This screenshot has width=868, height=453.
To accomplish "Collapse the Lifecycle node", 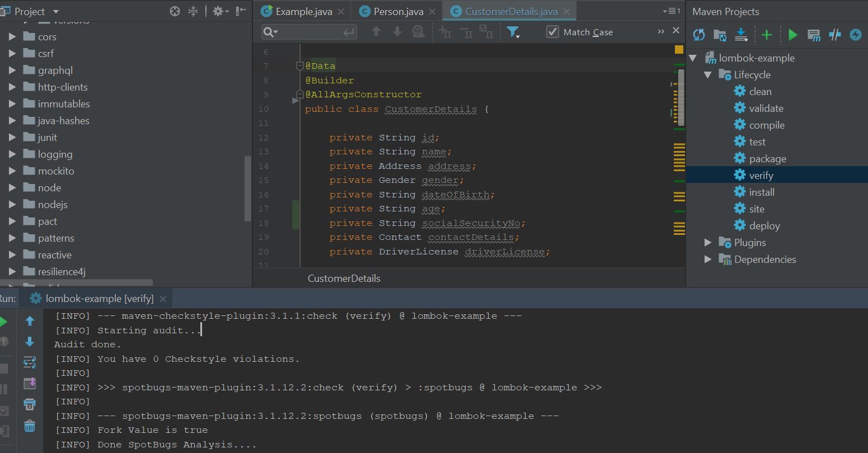I will 708,74.
